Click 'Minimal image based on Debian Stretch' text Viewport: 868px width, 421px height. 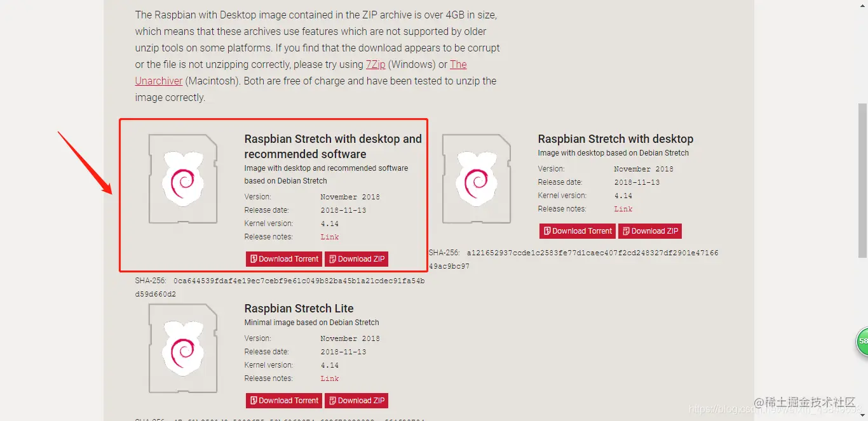(x=311, y=323)
